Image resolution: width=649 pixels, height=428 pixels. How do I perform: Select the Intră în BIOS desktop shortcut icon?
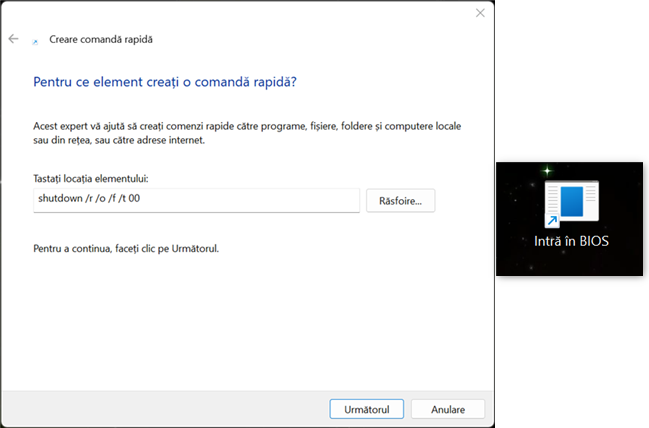click(x=571, y=204)
